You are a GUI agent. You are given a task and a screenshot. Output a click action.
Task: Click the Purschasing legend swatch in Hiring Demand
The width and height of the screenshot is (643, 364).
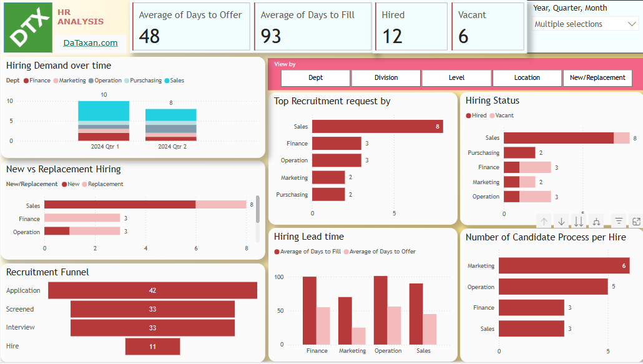point(127,81)
